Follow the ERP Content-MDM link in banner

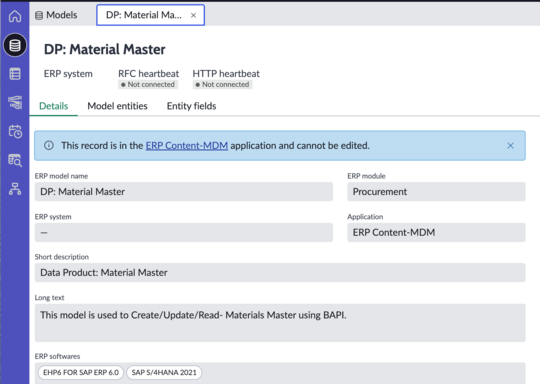pyautogui.click(x=187, y=146)
